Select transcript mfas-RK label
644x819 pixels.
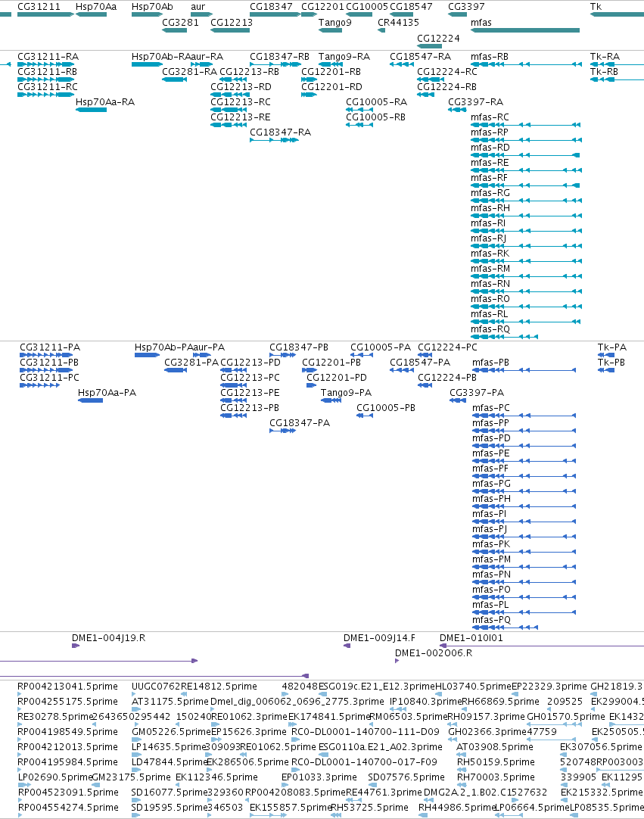[x=490, y=254]
